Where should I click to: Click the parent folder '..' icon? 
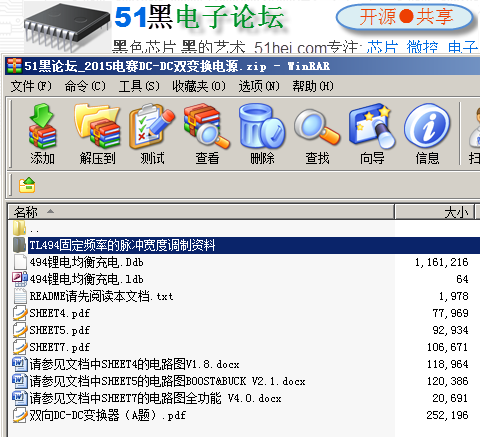coord(19,228)
